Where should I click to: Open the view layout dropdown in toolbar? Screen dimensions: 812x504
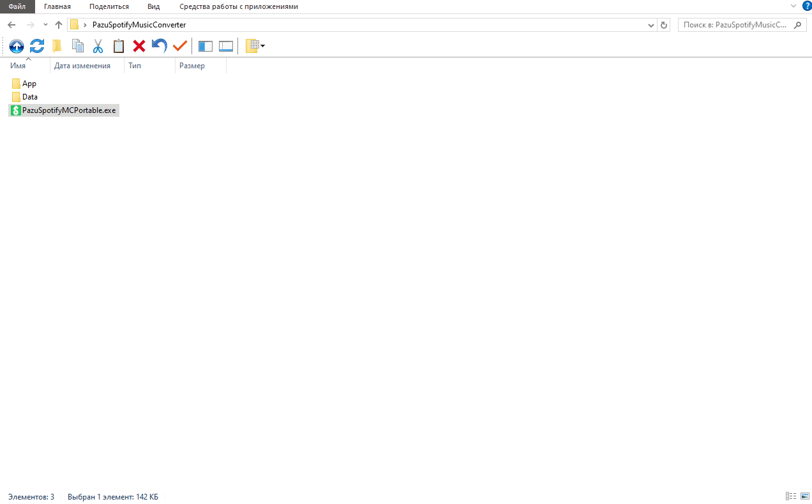pos(255,46)
